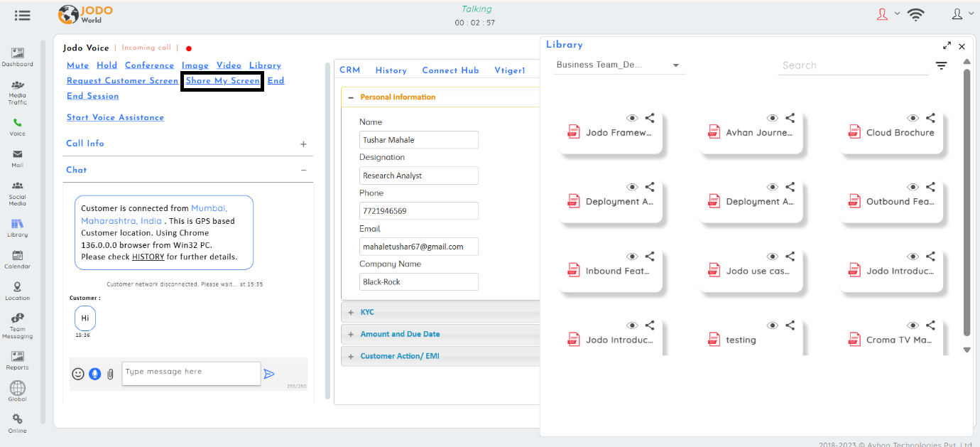980x447 pixels.
Task: Preview the Jodo Framew... document with eye icon
Action: pos(632,118)
